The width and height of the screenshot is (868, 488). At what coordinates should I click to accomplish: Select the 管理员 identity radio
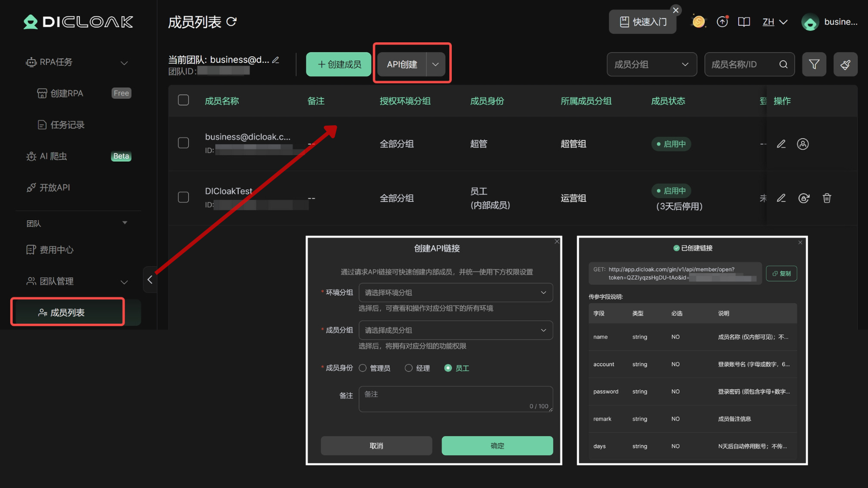coord(363,368)
